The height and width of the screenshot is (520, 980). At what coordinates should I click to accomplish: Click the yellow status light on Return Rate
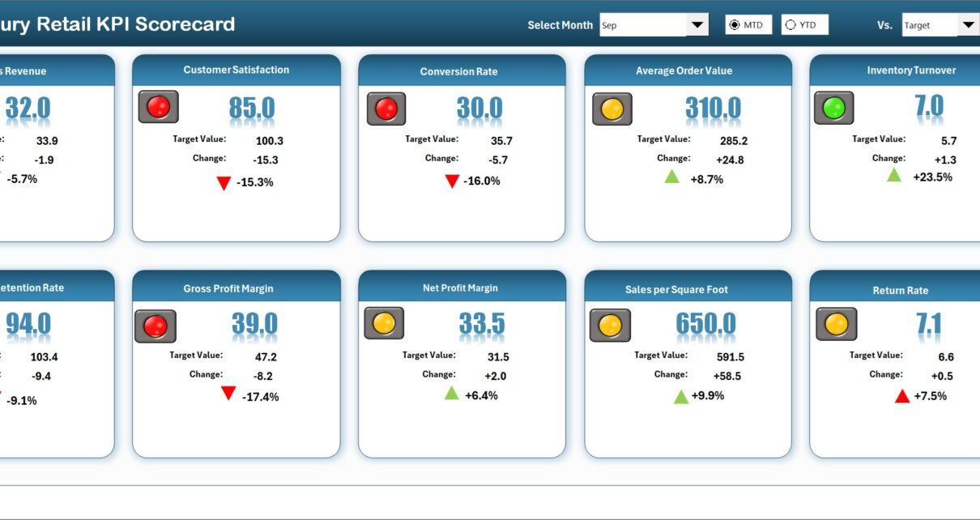coord(835,324)
